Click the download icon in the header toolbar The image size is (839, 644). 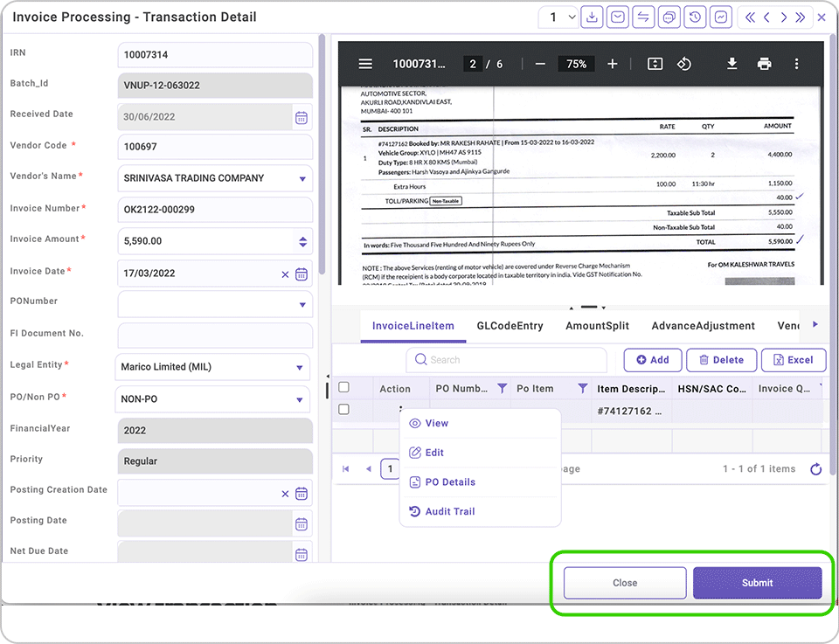pyautogui.click(x=592, y=17)
